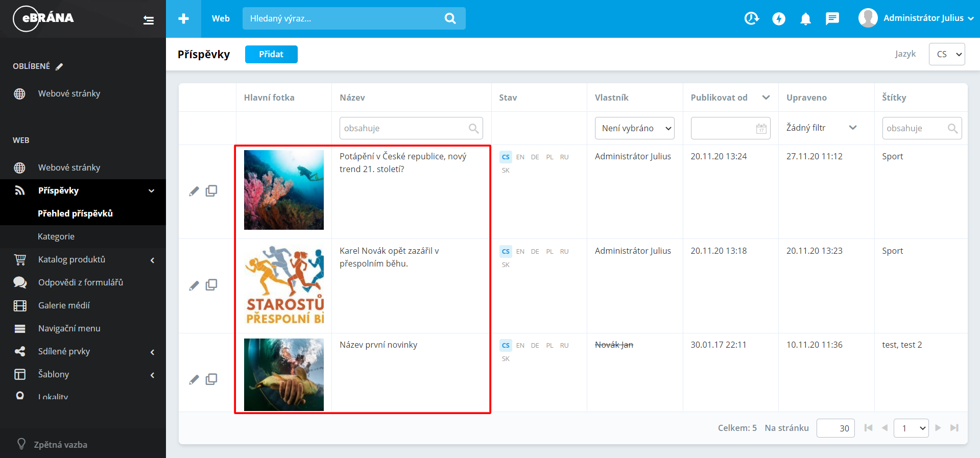Expand Sdílené prvky submenu

[x=152, y=352]
